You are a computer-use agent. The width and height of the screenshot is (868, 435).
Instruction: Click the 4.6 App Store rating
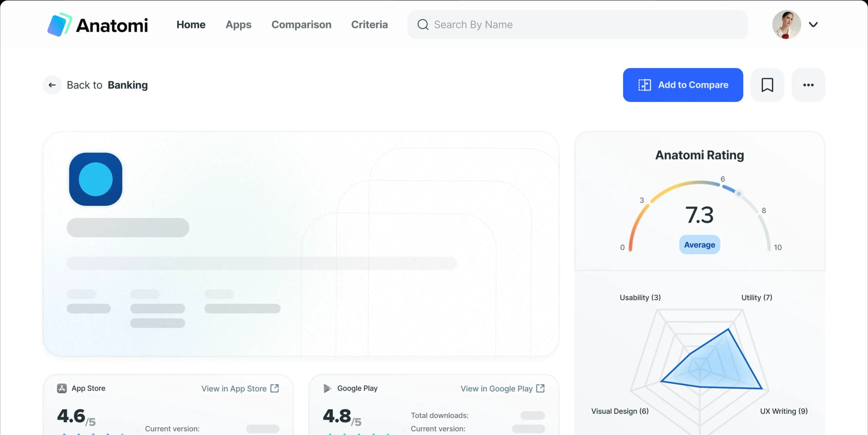(76, 416)
